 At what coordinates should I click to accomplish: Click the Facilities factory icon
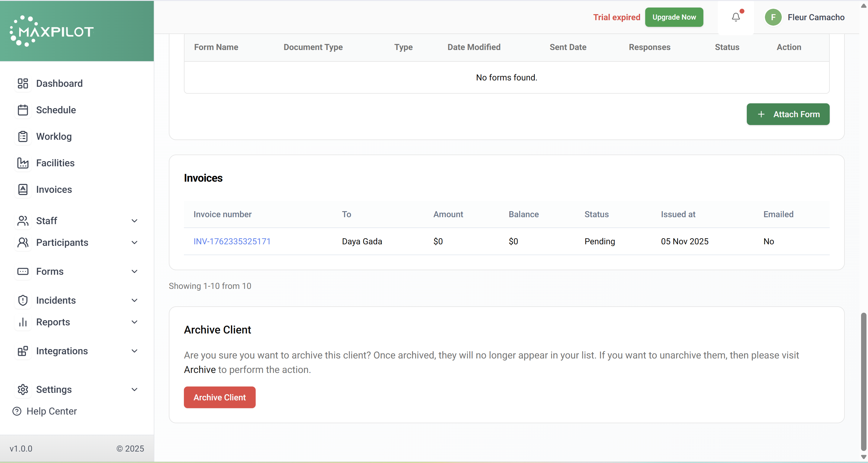23,163
